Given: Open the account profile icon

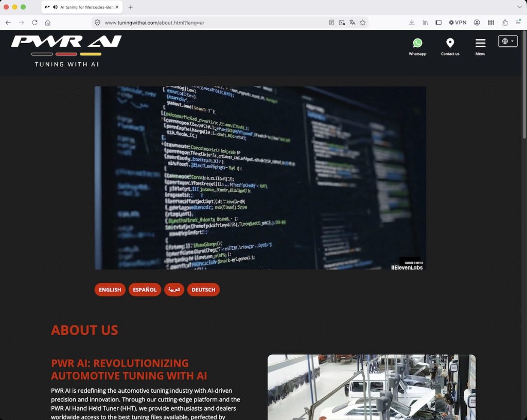Looking at the screenshot, I should (x=477, y=23).
